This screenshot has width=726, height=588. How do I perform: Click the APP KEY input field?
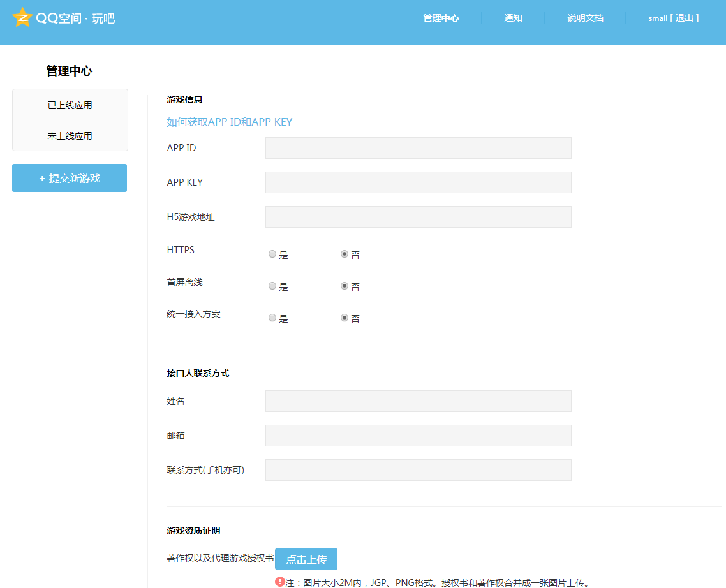coord(418,182)
